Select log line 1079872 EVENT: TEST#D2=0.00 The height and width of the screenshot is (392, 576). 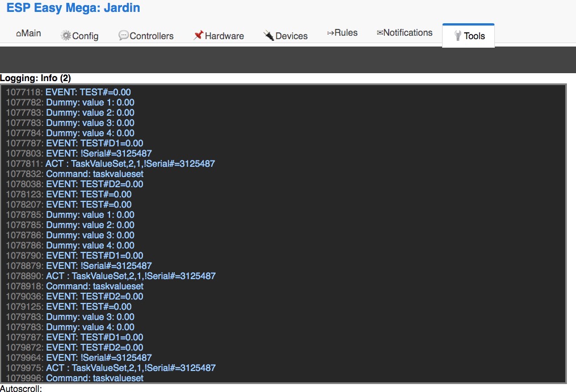click(x=74, y=348)
